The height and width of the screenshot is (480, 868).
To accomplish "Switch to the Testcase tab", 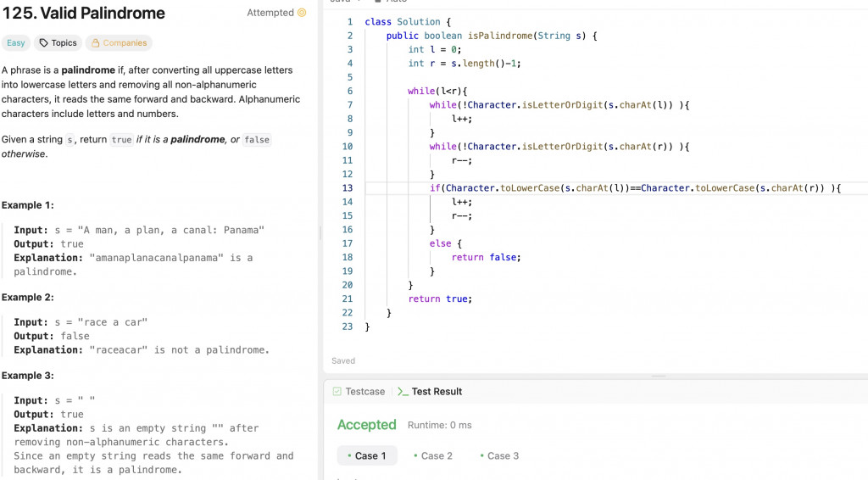I will click(x=359, y=392).
